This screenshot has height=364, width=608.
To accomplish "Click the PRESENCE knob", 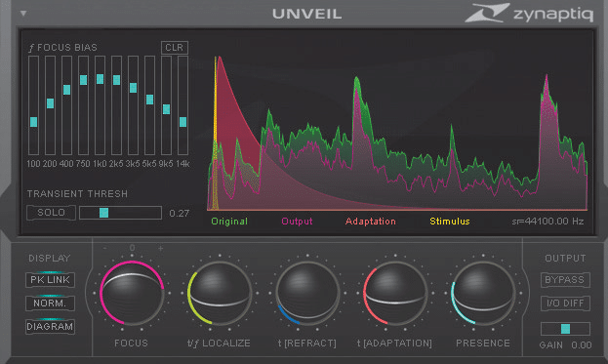I will tap(483, 293).
